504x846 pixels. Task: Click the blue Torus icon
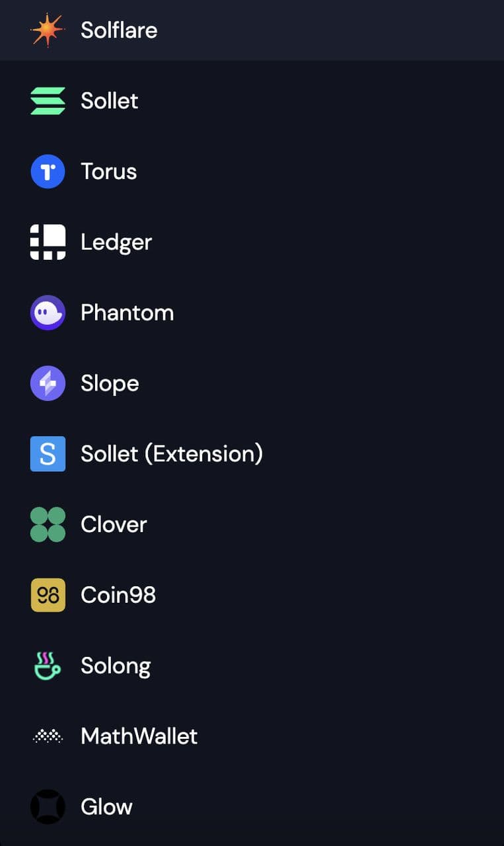pos(48,172)
